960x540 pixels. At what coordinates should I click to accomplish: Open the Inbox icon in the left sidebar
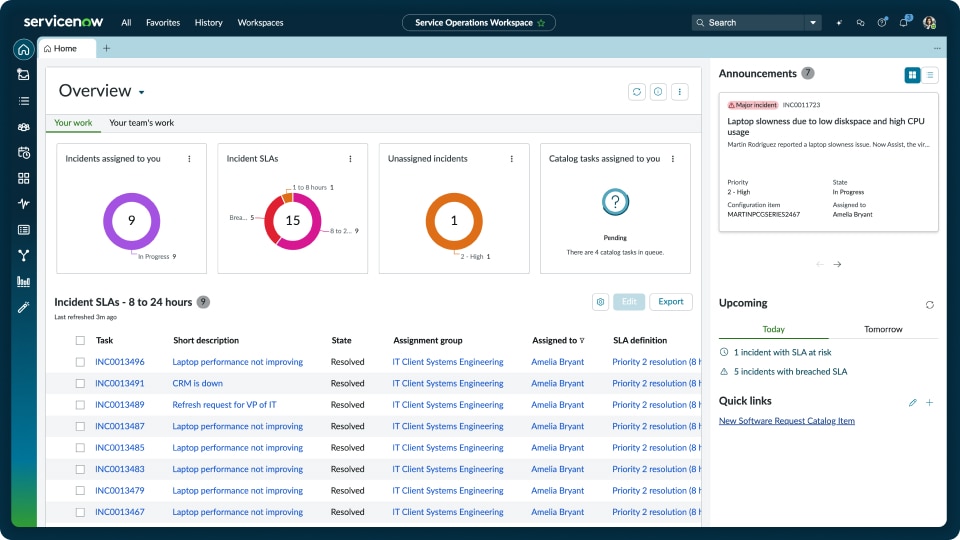click(23, 75)
